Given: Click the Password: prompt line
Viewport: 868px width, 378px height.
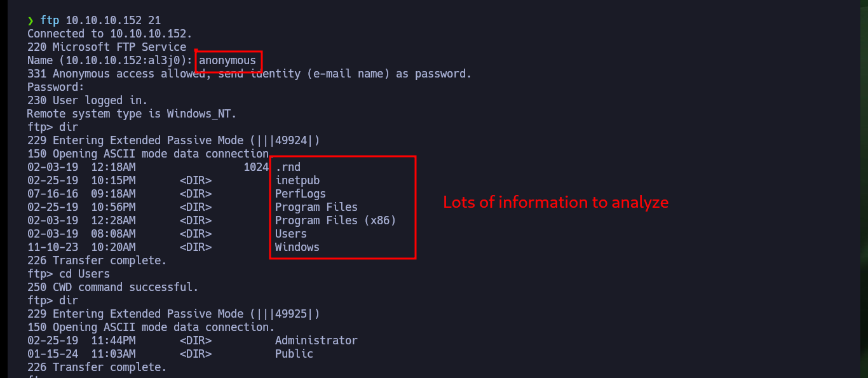Looking at the screenshot, I should click(56, 87).
